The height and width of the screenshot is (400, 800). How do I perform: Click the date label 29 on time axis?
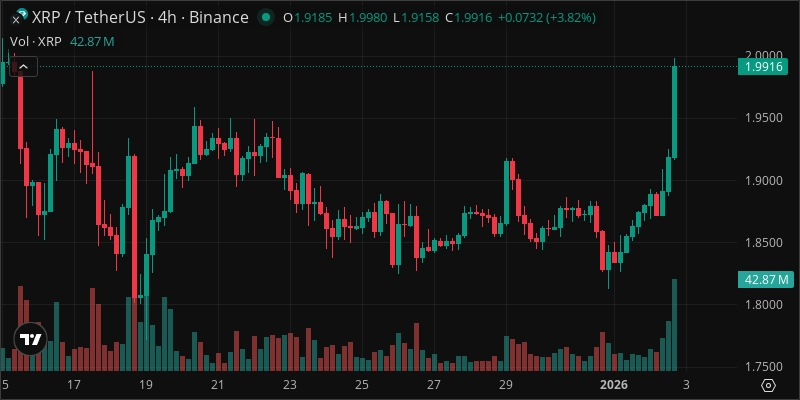(x=506, y=384)
